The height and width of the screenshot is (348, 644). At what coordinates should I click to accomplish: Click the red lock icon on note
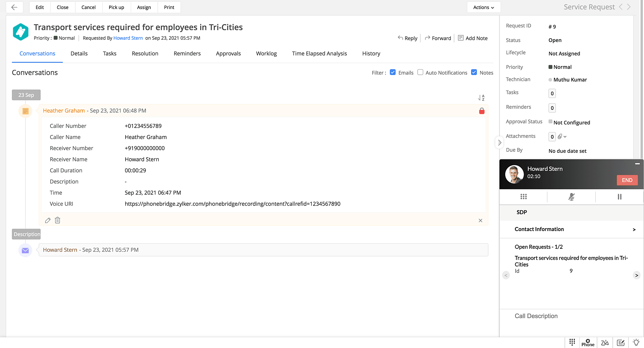(x=482, y=111)
